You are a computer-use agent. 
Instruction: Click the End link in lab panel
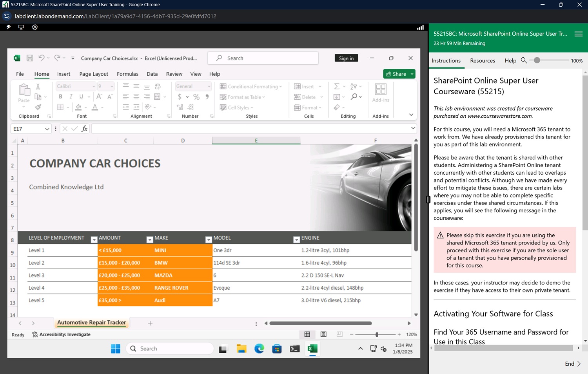573,364
